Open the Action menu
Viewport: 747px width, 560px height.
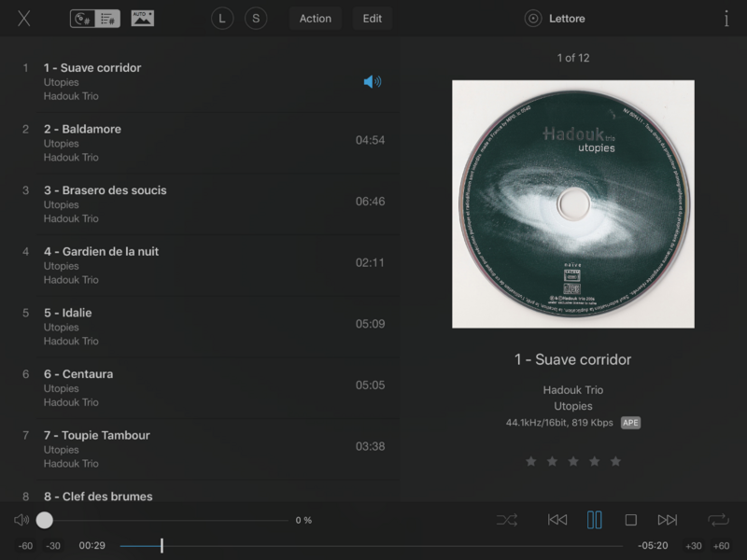(x=316, y=19)
